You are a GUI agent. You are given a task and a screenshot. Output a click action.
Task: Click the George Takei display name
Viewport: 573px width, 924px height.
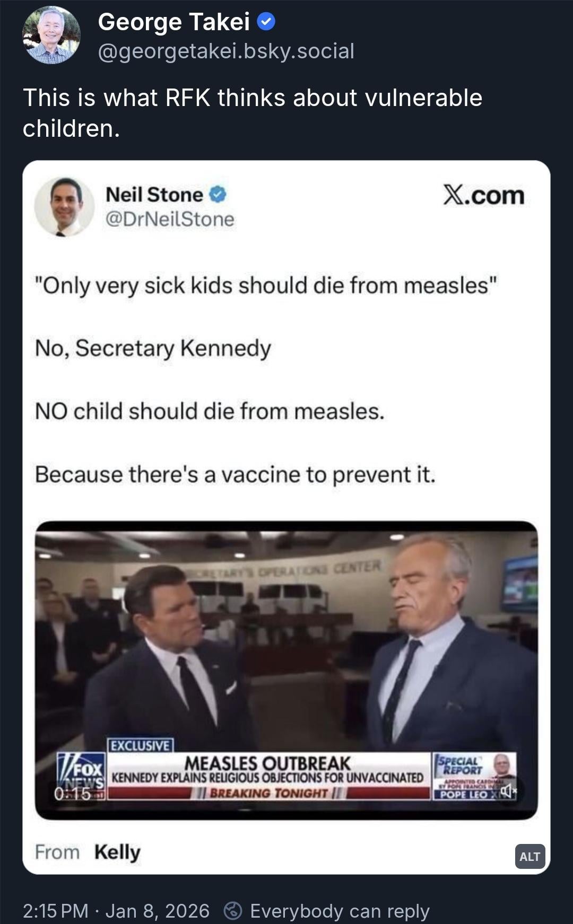click(173, 22)
